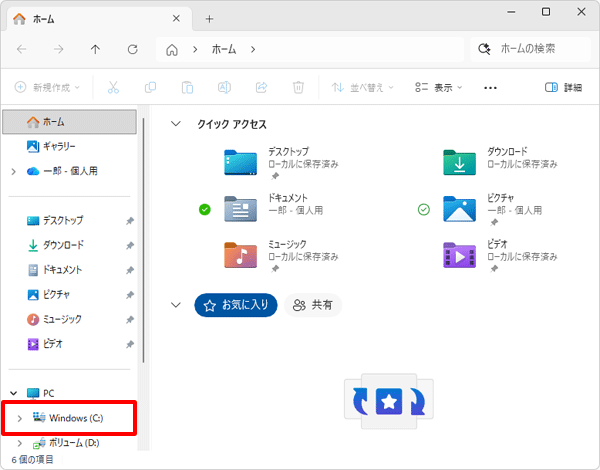Open ダウンロード in the navigation pane
Screen dimensions: 600x470
pos(69,245)
